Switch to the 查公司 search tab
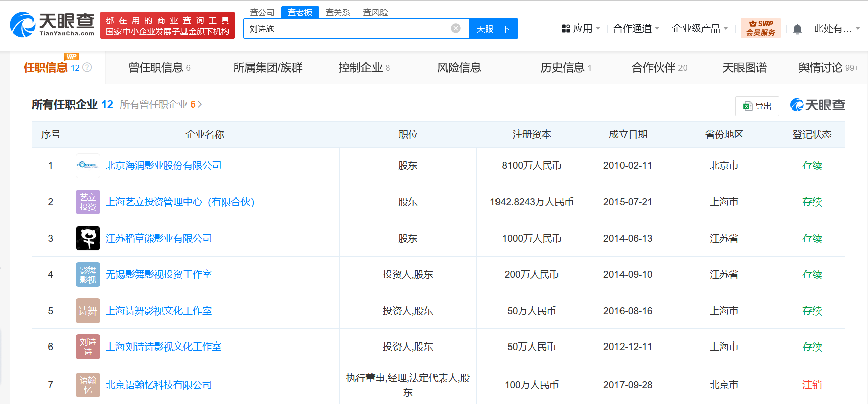This screenshot has width=868, height=404. [263, 12]
